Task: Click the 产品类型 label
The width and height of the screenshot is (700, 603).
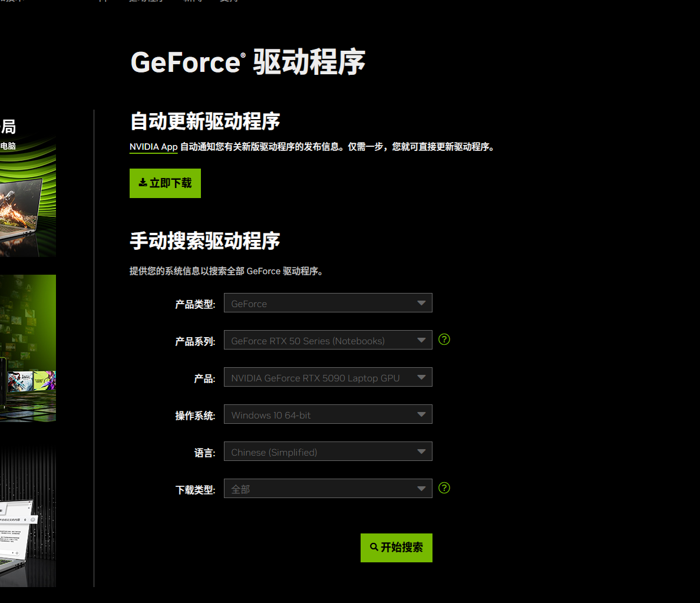Action: coord(195,305)
